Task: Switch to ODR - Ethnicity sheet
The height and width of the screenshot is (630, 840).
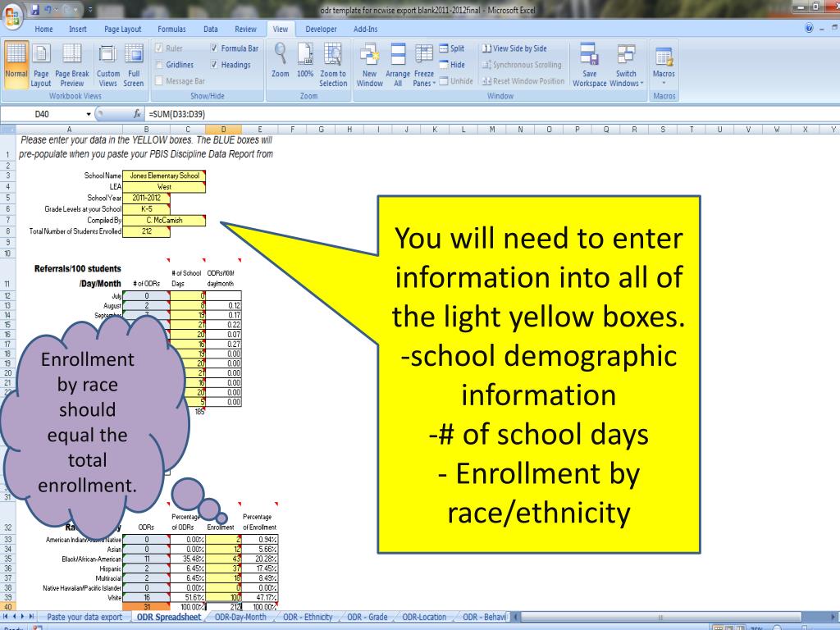Action: 308,617
